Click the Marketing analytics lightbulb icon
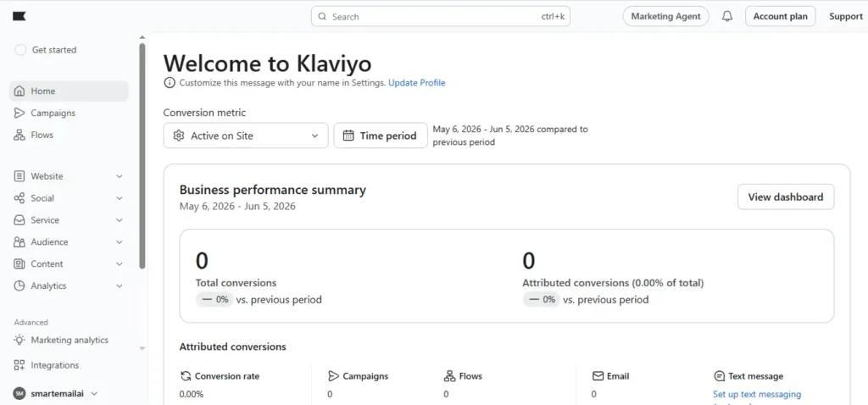The width and height of the screenshot is (868, 405). point(19,341)
